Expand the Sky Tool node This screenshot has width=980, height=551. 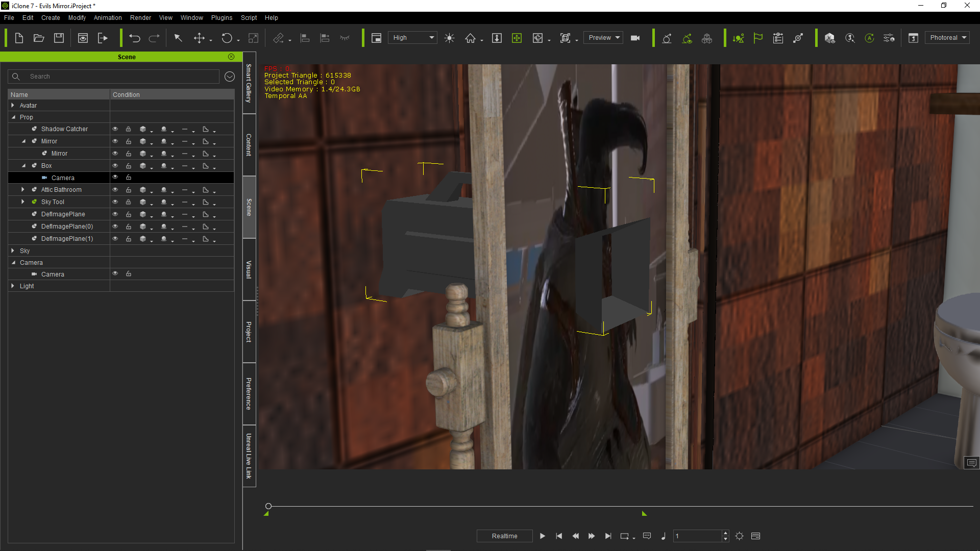point(23,202)
